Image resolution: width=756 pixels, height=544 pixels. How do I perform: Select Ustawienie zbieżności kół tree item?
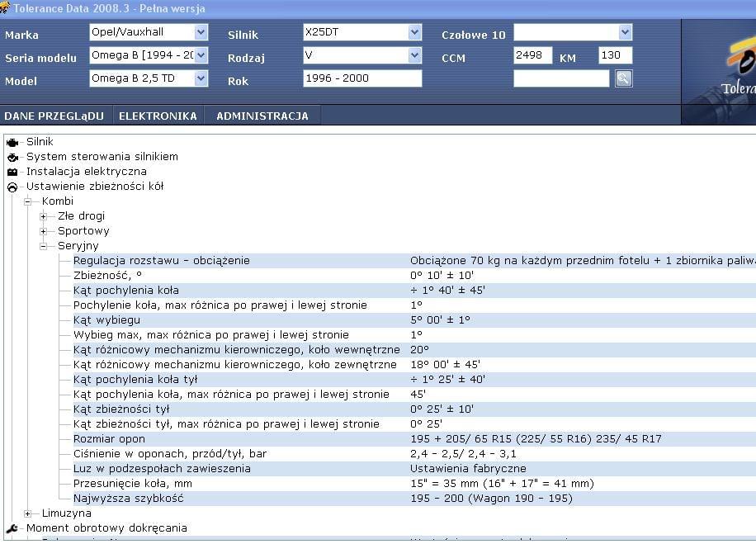coord(95,187)
